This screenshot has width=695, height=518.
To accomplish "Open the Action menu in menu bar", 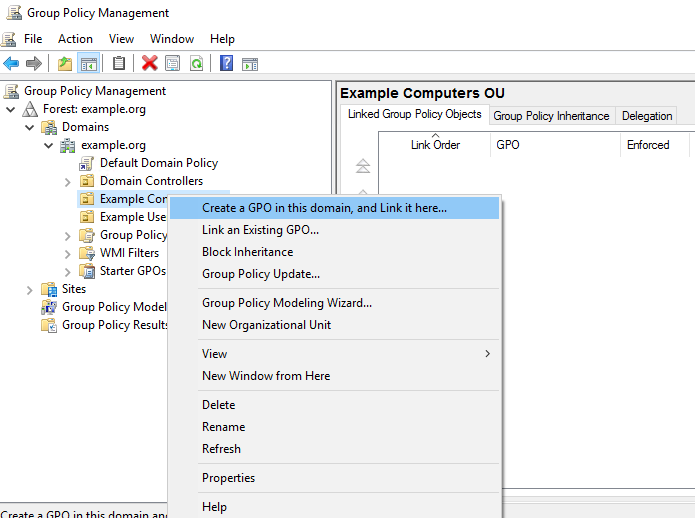I will click(75, 39).
